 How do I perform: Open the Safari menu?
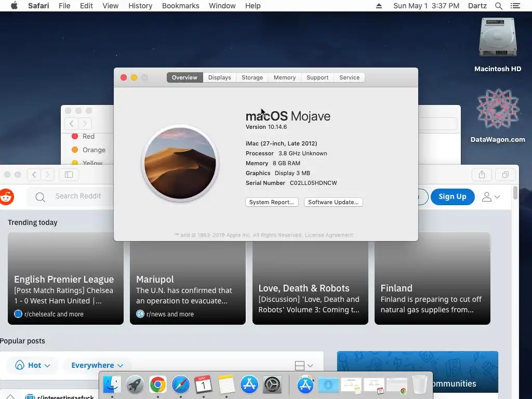point(38,6)
